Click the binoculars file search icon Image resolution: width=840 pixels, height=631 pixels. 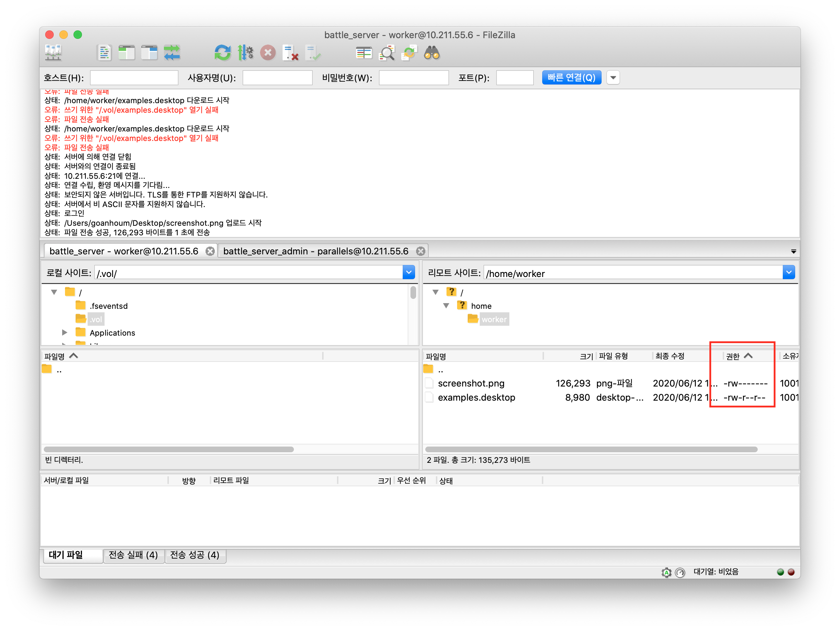[432, 53]
